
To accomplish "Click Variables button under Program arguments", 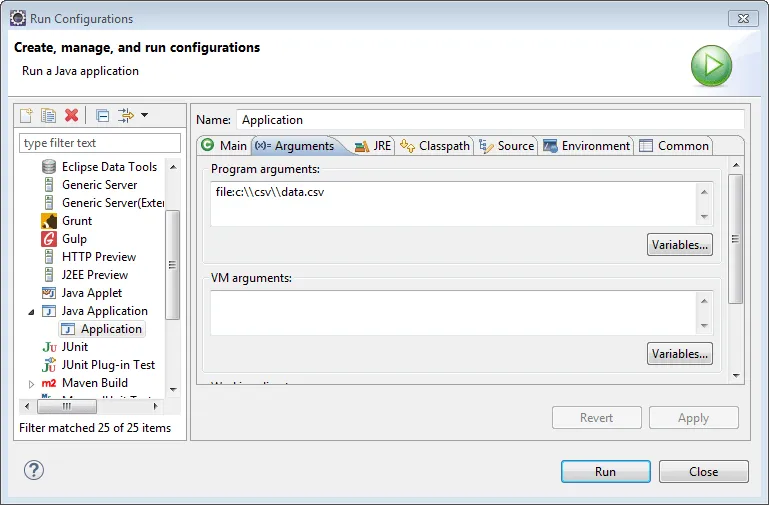I will (679, 245).
